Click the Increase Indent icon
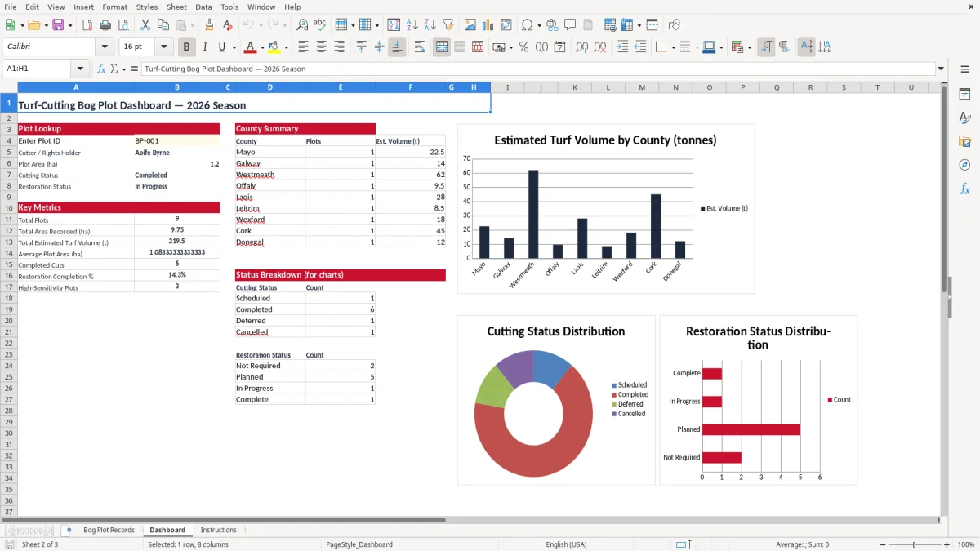 pos(622,47)
